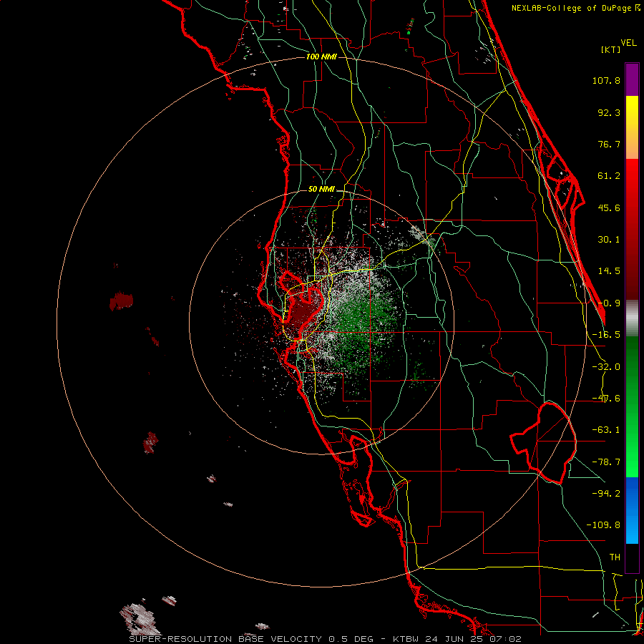Click the -109.8 legend value

pos(603,525)
